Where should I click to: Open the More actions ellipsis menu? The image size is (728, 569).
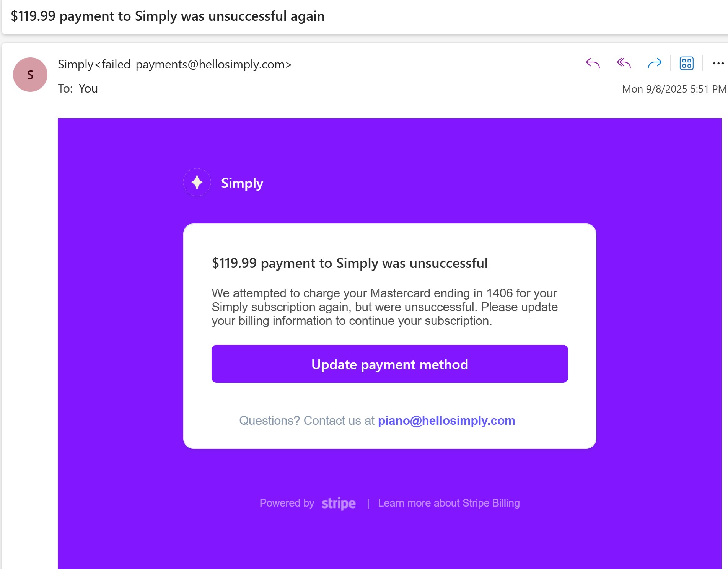[718, 63]
